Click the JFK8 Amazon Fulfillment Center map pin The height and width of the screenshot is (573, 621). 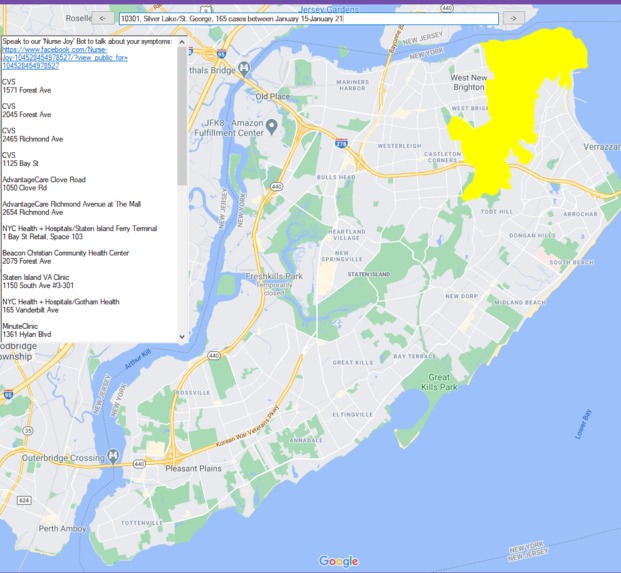pyautogui.click(x=271, y=127)
